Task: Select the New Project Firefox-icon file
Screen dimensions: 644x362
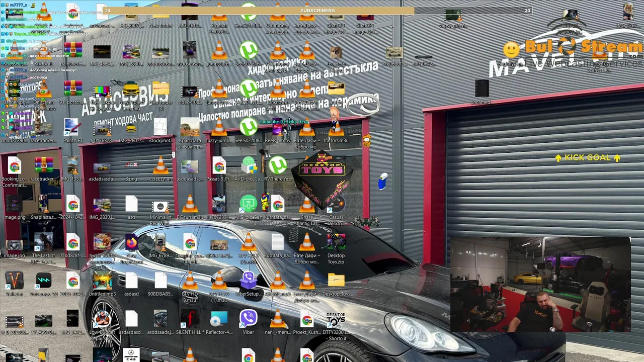Action: tap(131, 247)
